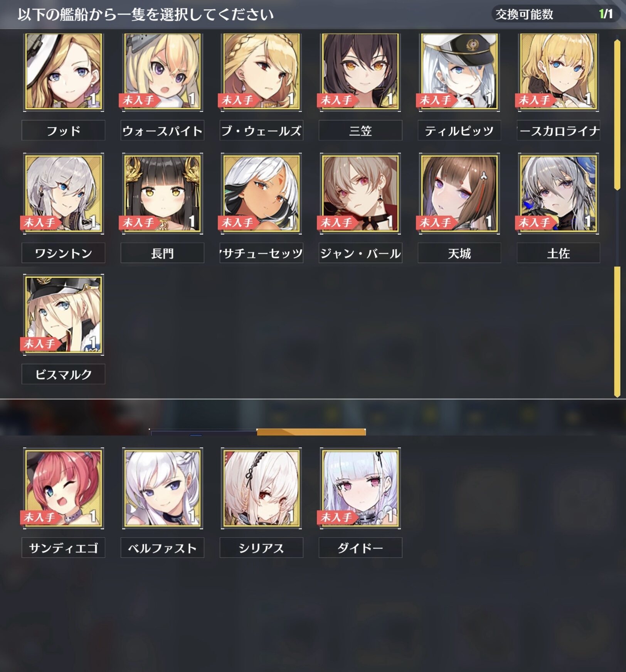
Task: Choose the シリアス ship portrait
Action: click(x=261, y=488)
